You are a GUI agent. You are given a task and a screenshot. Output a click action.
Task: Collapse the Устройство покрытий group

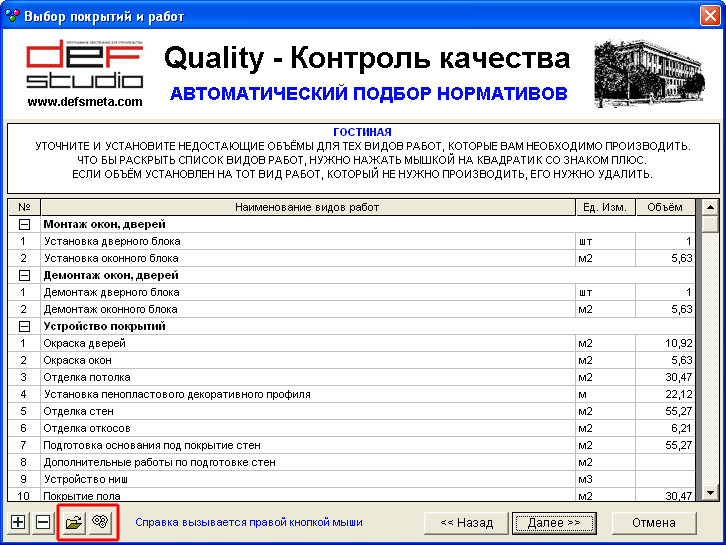(x=24, y=326)
